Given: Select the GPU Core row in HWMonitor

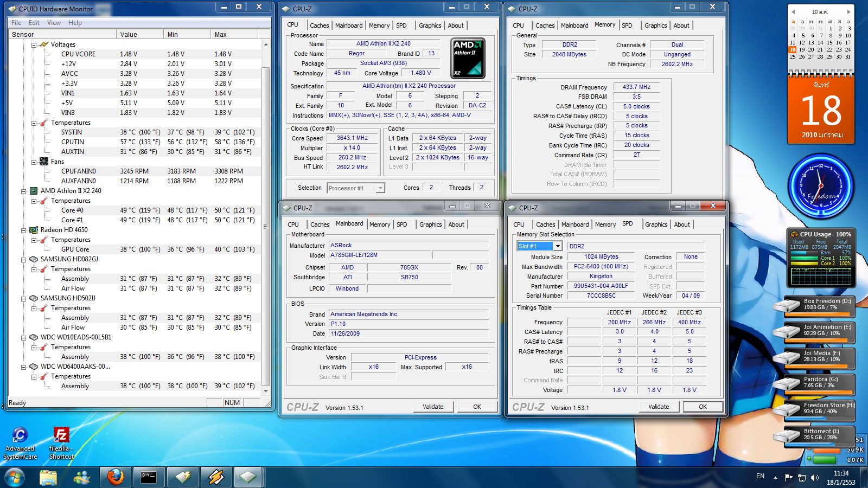Looking at the screenshot, I should click(x=135, y=249).
